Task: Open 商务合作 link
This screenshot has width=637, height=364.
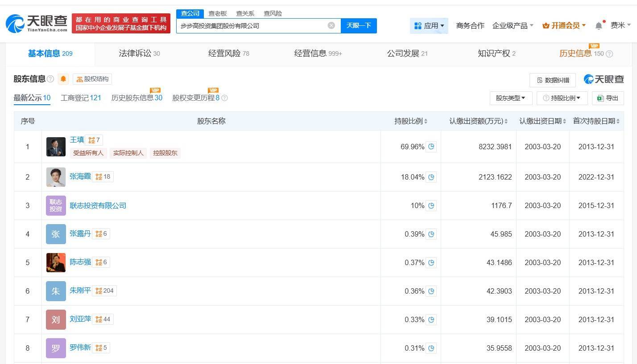Action: tap(470, 26)
